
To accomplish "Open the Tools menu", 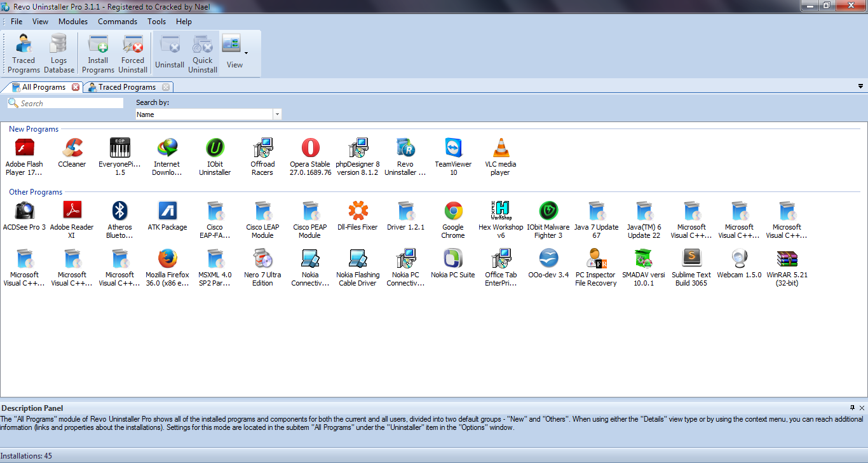I will pyautogui.click(x=157, y=22).
